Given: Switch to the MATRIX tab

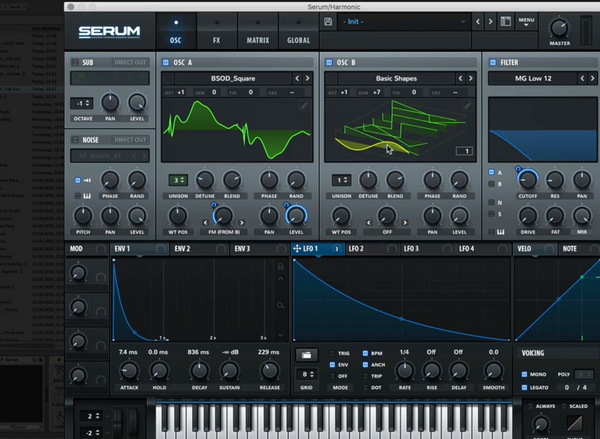Looking at the screenshot, I should pyautogui.click(x=258, y=31).
